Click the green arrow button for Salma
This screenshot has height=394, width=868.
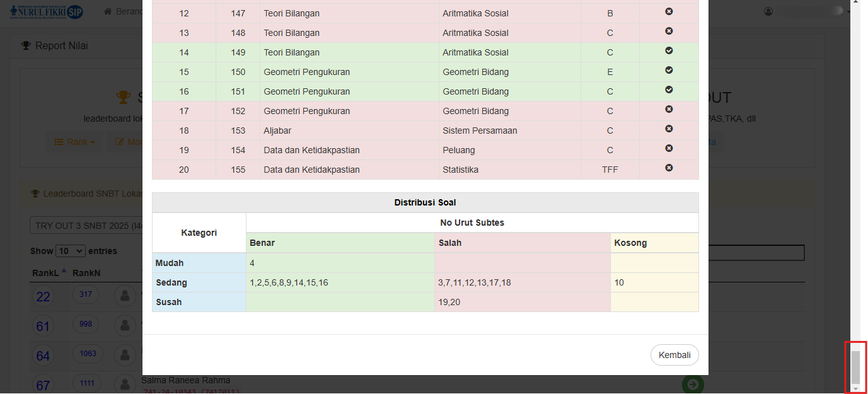tap(693, 384)
